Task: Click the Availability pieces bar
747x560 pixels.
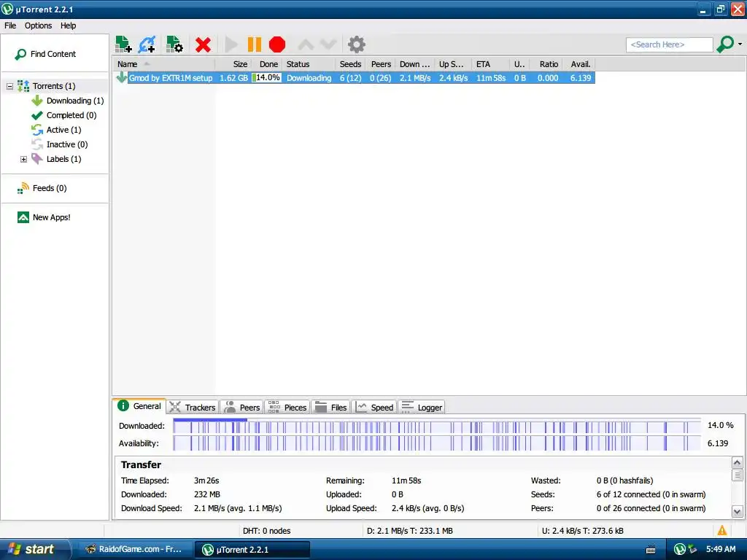Action: (x=437, y=443)
